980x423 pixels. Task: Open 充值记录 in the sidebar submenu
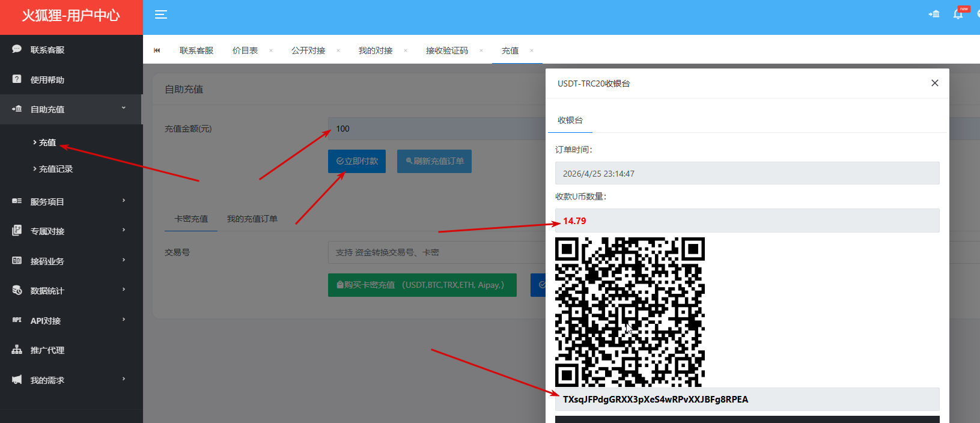56,169
